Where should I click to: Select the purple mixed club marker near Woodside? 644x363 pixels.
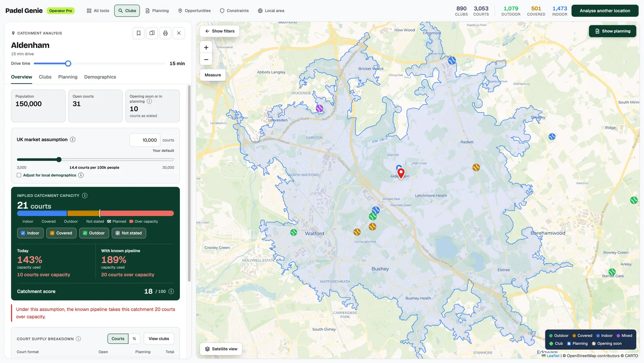click(x=320, y=109)
